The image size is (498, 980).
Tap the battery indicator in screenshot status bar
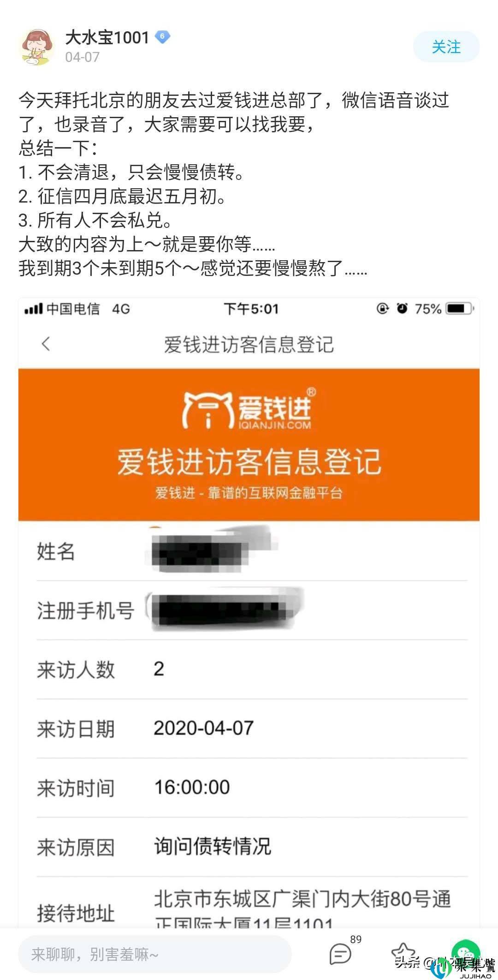point(458,309)
